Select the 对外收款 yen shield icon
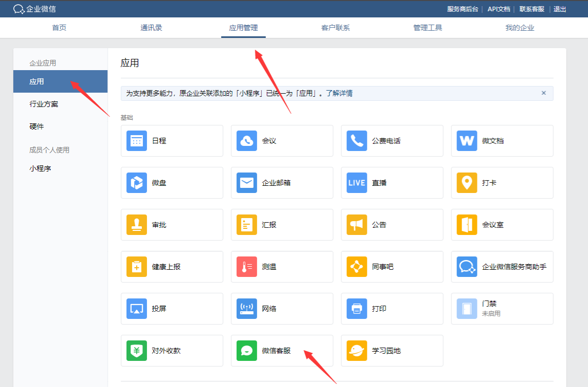 pos(136,351)
